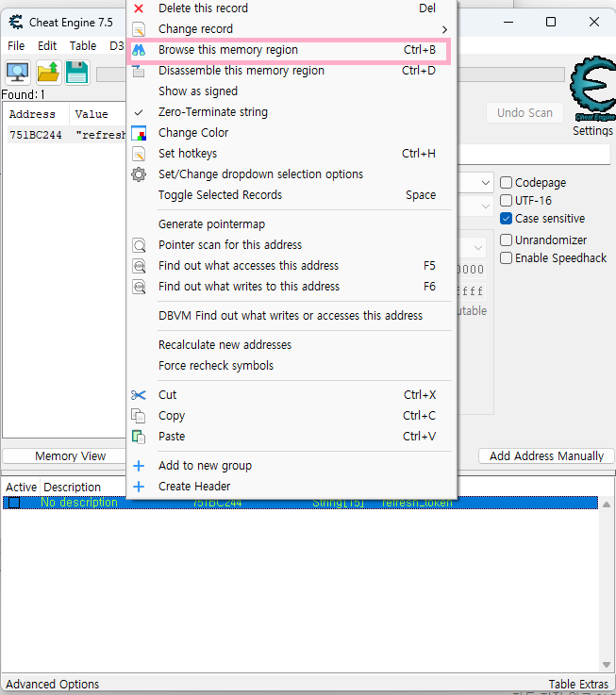This screenshot has height=695, width=616.
Task: Click the Settings label under logo
Action: pos(592,131)
